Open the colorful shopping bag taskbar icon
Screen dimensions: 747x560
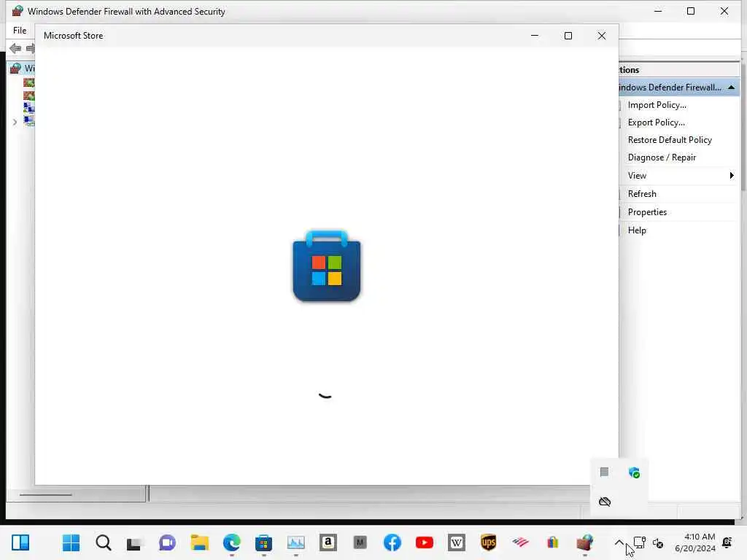click(x=553, y=542)
